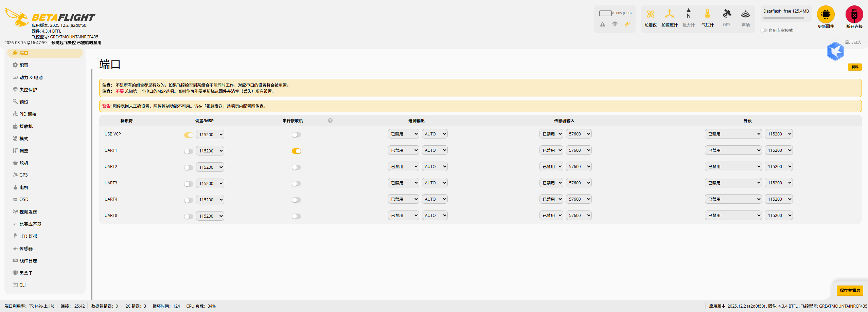Open sensor 57600 baud dropdown for UART8

tap(579, 215)
